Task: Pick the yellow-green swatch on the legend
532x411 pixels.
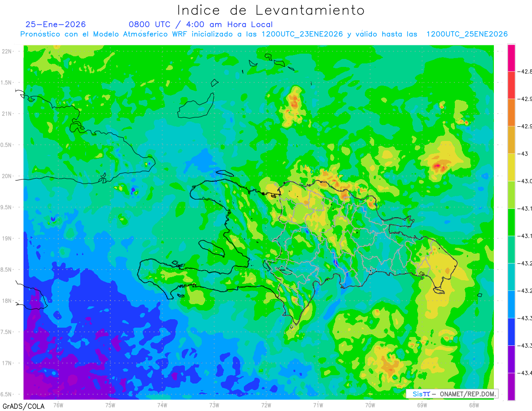Action: pyautogui.click(x=511, y=195)
